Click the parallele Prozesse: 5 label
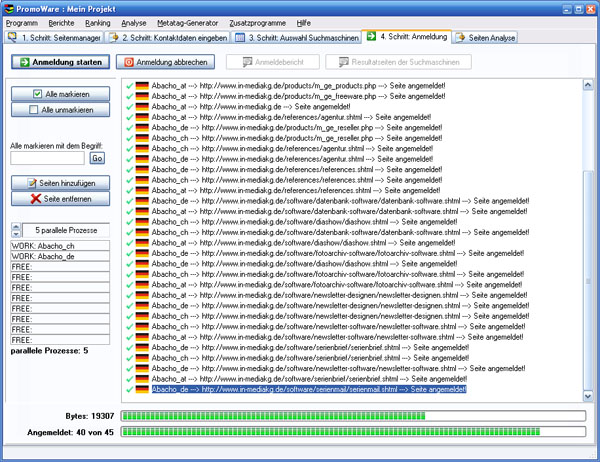The height and width of the screenshot is (462, 600). point(49,351)
